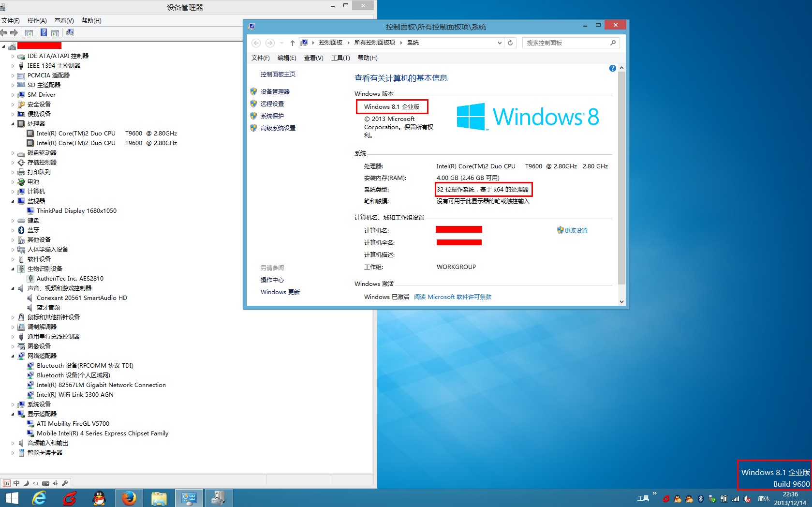This screenshot has width=812, height=507.
Task: Click the Bluetooth tray icon
Action: pos(701,499)
